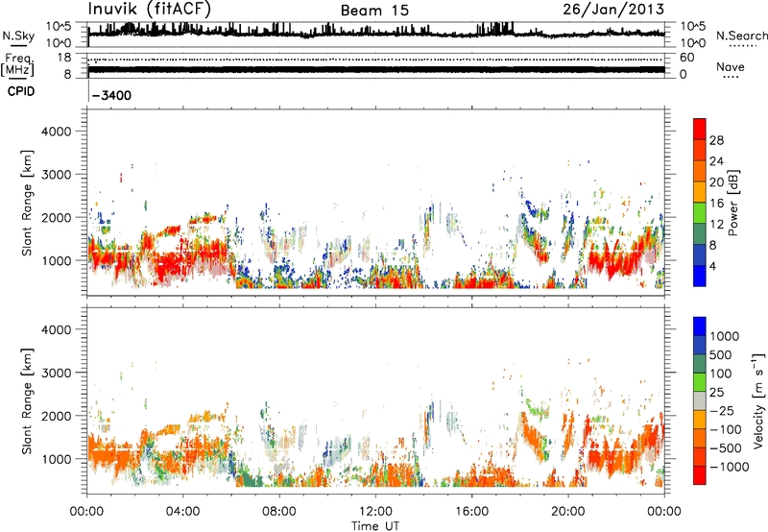Select the '60' tick on the Nave axis
Viewport: 768px width, 532px height.
point(686,58)
